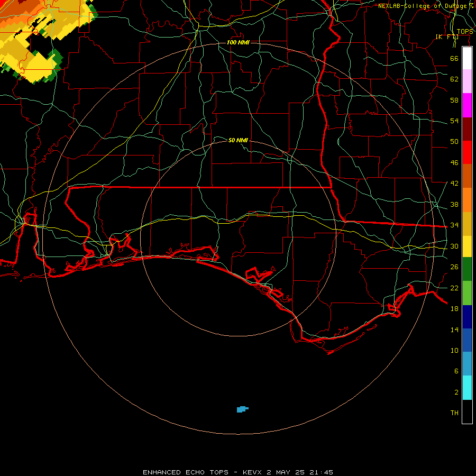Click the orange 42 kft legend swatch
The image size is (476, 476).
(467, 200)
